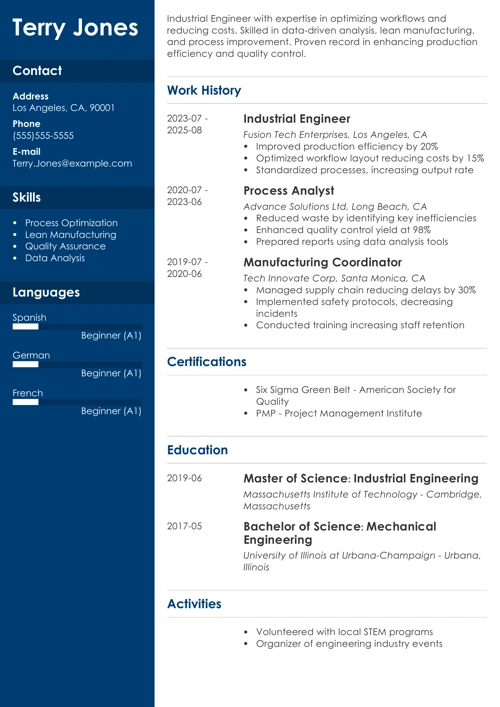Click the phone number (555)555-5555
The image size is (500, 707).
tap(43, 136)
